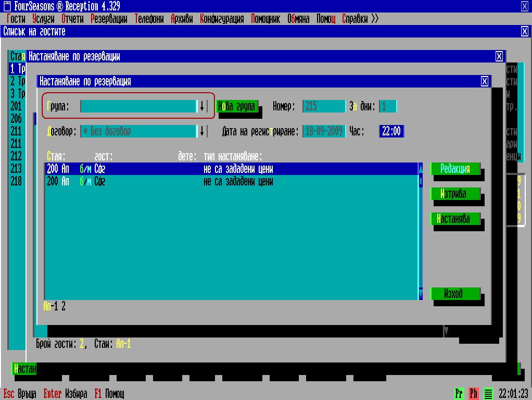Click the down arrow beneath the reservation dialog
This screenshot has width=532, height=400.
[x=446, y=331]
